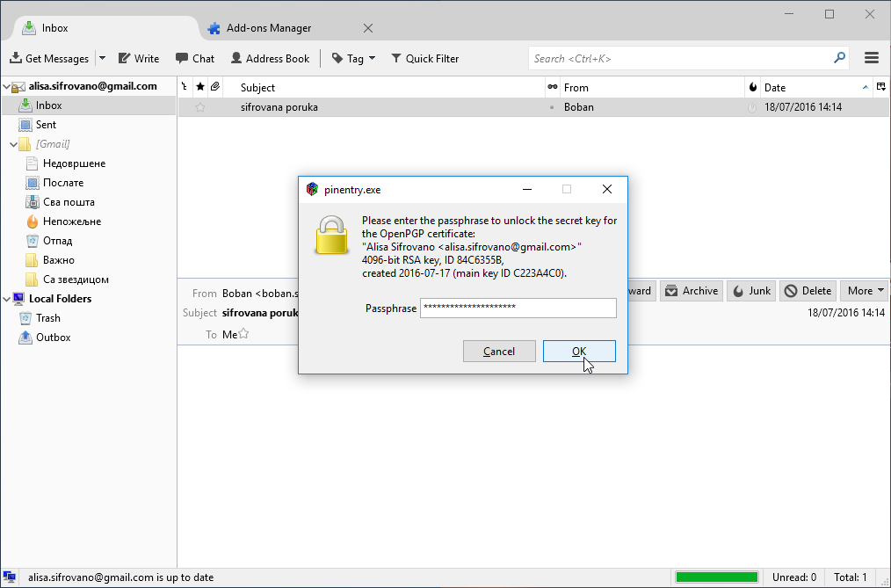The image size is (891, 588).
Task: Sort messages by attachment paperclip column
Action: (x=214, y=87)
